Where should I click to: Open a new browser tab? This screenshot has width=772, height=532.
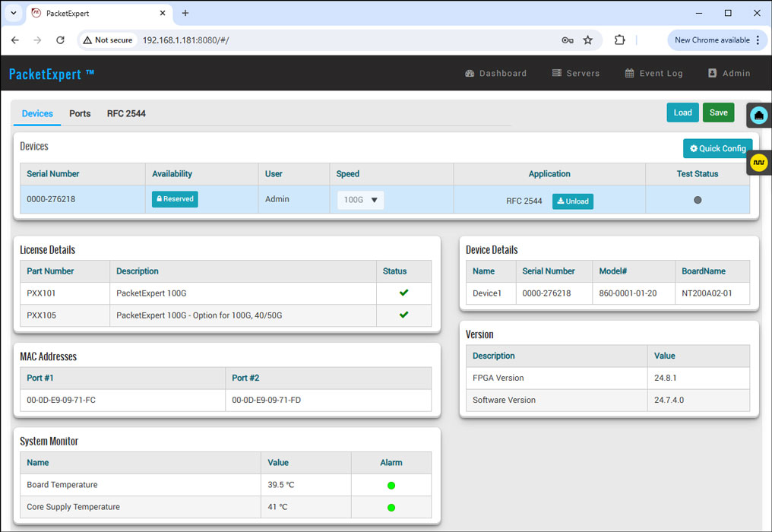tap(185, 14)
